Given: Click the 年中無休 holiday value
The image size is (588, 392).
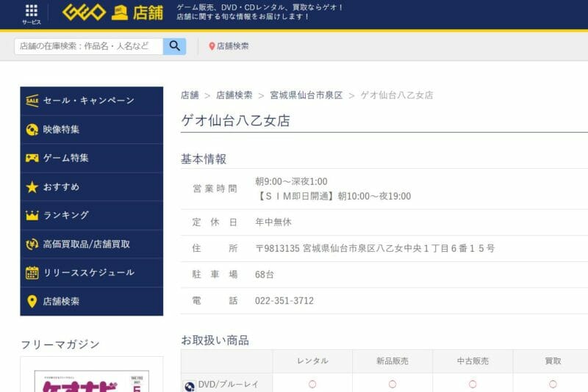Looking at the screenshot, I should coord(273,222).
